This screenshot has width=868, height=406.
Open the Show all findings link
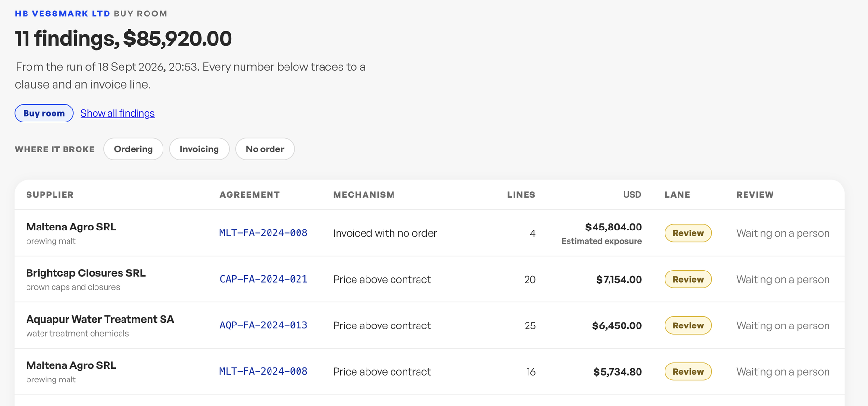coord(118,113)
